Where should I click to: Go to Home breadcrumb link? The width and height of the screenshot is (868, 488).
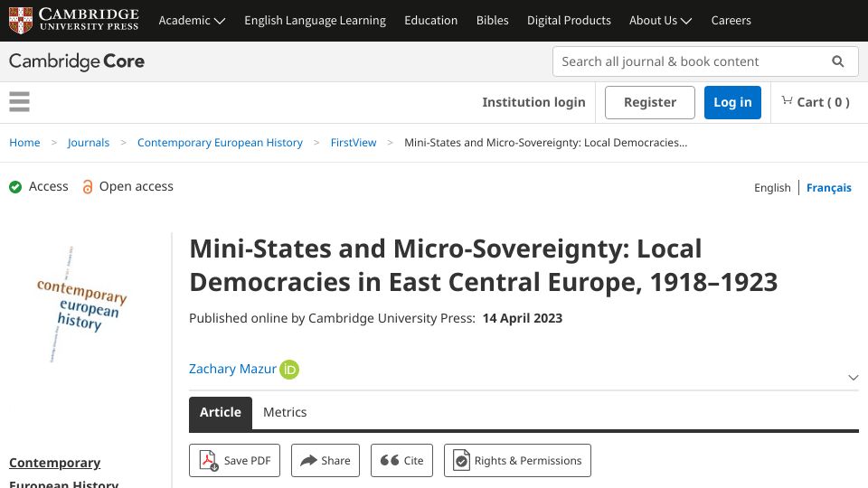[24, 143]
